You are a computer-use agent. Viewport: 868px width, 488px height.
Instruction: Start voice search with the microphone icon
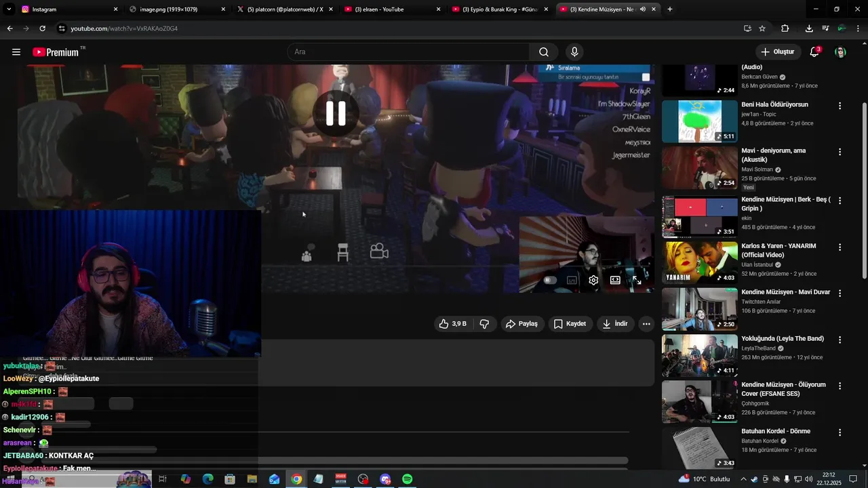pos(574,52)
